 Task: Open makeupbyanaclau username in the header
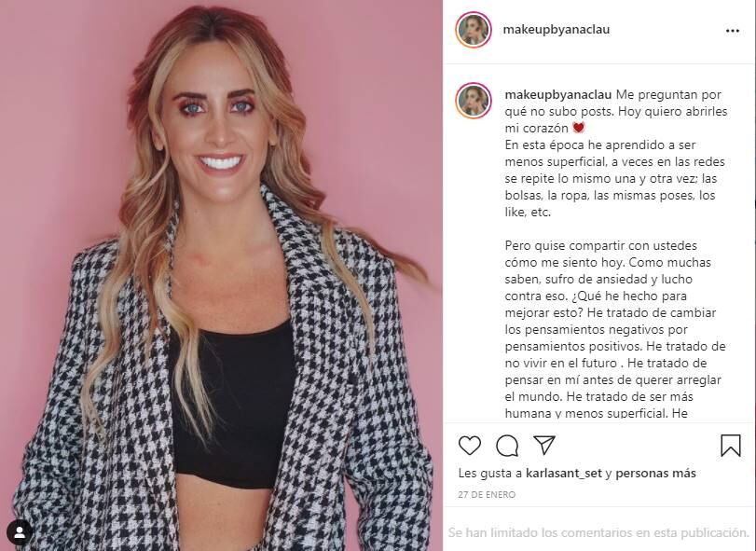(x=557, y=30)
